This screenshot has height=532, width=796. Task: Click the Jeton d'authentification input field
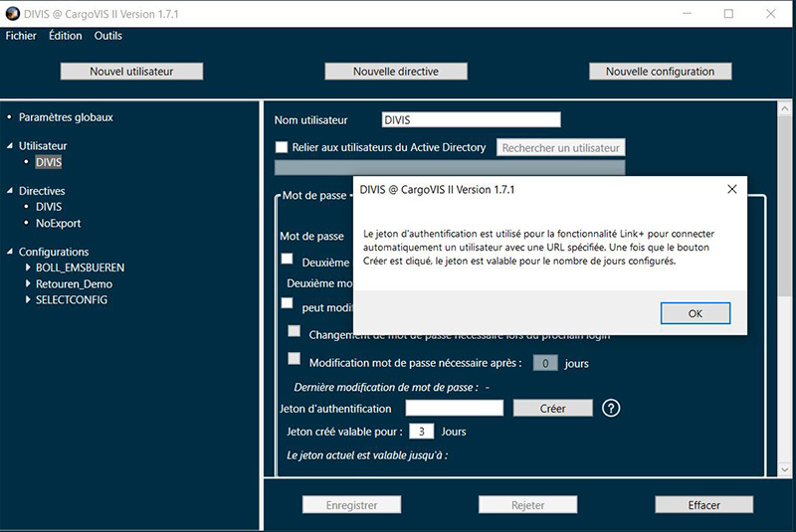point(455,408)
